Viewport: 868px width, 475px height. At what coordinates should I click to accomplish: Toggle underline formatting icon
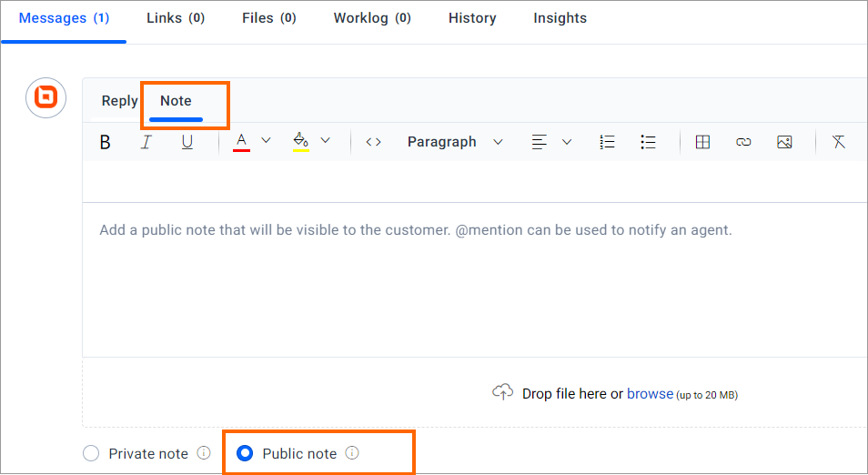(187, 142)
